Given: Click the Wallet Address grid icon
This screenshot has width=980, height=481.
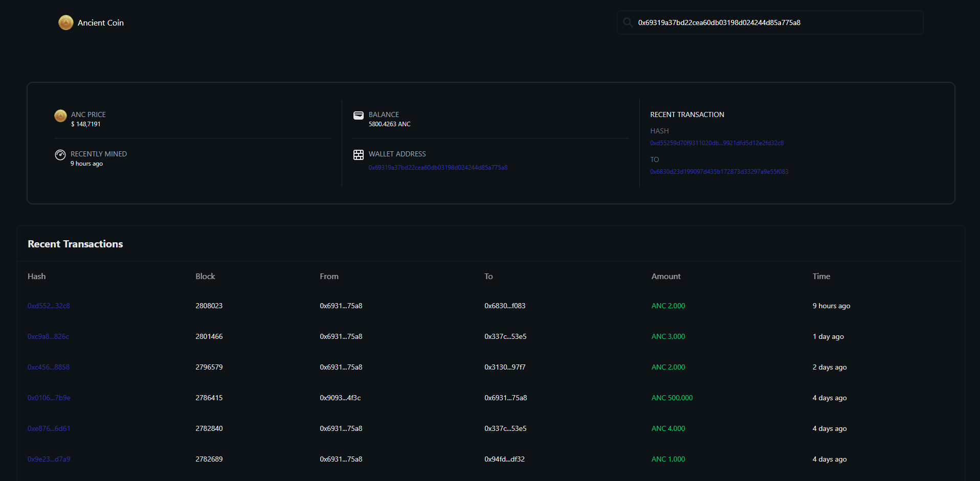Looking at the screenshot, I should click(x=359, y=155).
